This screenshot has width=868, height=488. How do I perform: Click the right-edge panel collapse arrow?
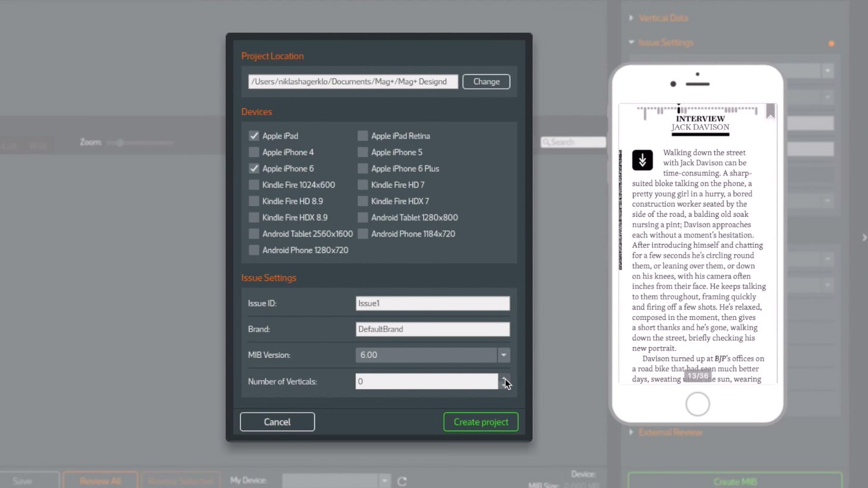click(864, 237)
